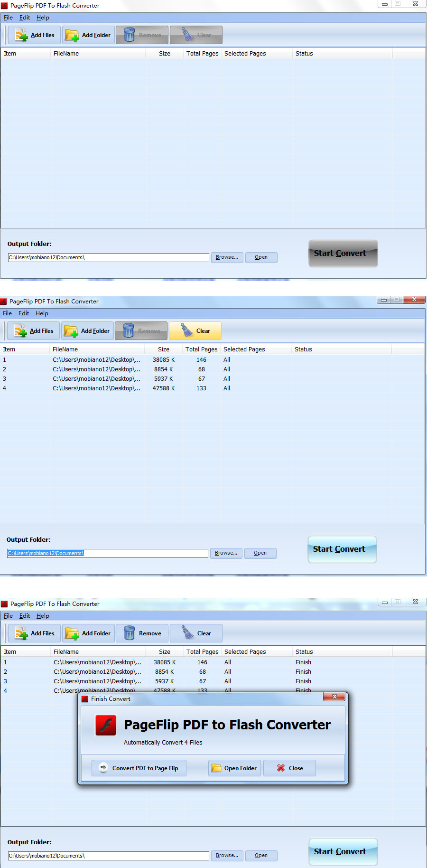This screenshot has width=427, height=868.
Task: Click Add Folder in the window with highlighted output path
Action: 87,331
